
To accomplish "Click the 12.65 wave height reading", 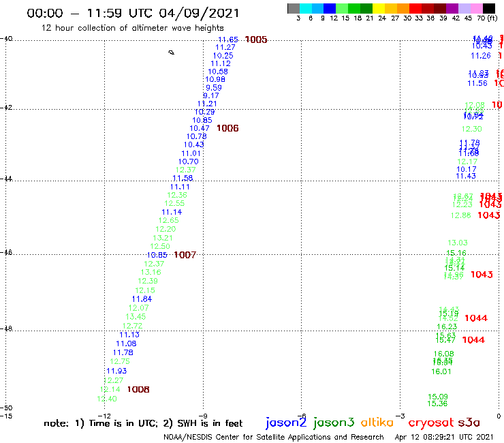I will pyautogui.click(x=168, y=220).
